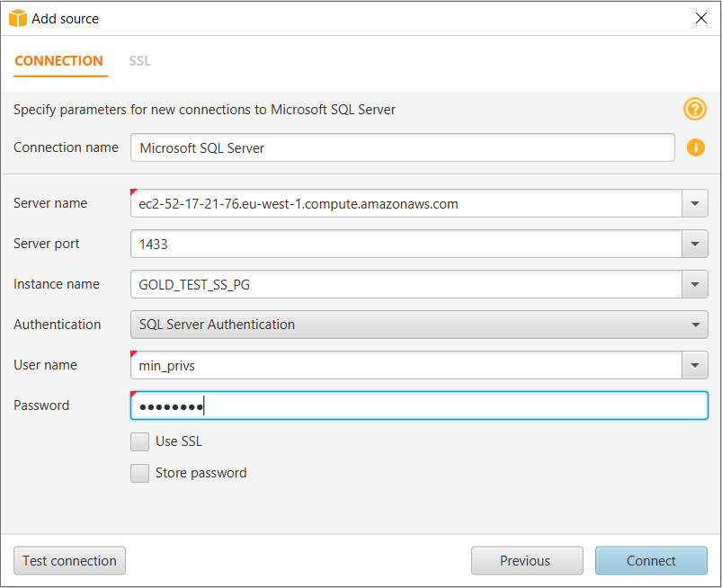
Task: Click inside the Password field
Action: coord(360,405)
